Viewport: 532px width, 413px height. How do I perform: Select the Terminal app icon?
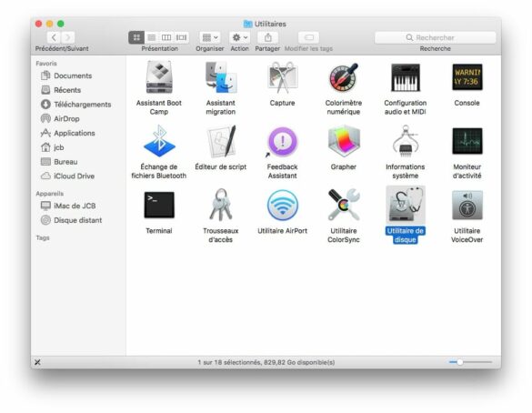[x=159, y=205]
